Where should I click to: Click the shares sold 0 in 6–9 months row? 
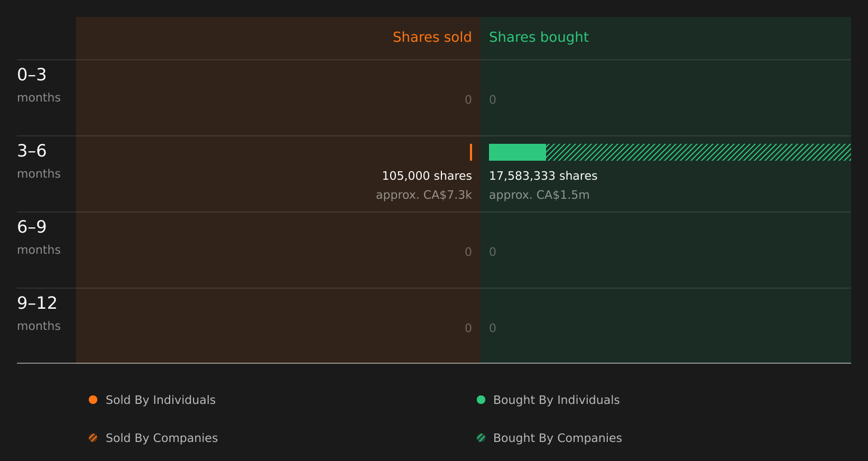[x=468, y=252]
